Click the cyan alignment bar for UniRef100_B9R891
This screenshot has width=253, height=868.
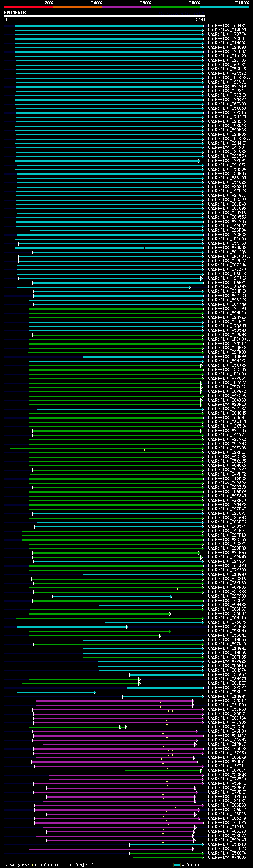click(x=108, y=161)
